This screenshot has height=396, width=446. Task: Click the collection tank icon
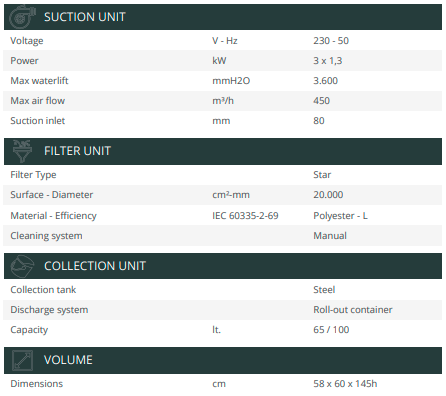pyautogui.click(x=22, y=266)
